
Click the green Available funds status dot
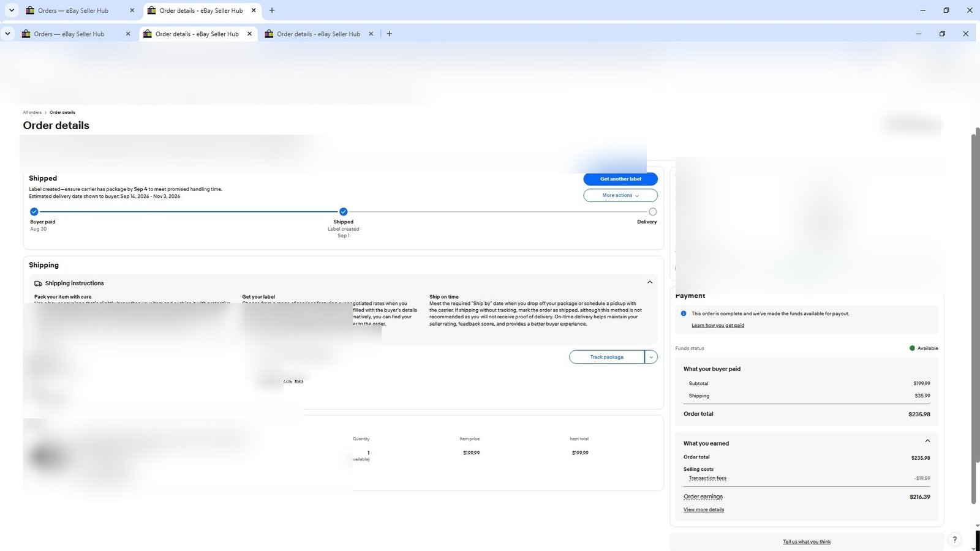click(x=912, y=348)
